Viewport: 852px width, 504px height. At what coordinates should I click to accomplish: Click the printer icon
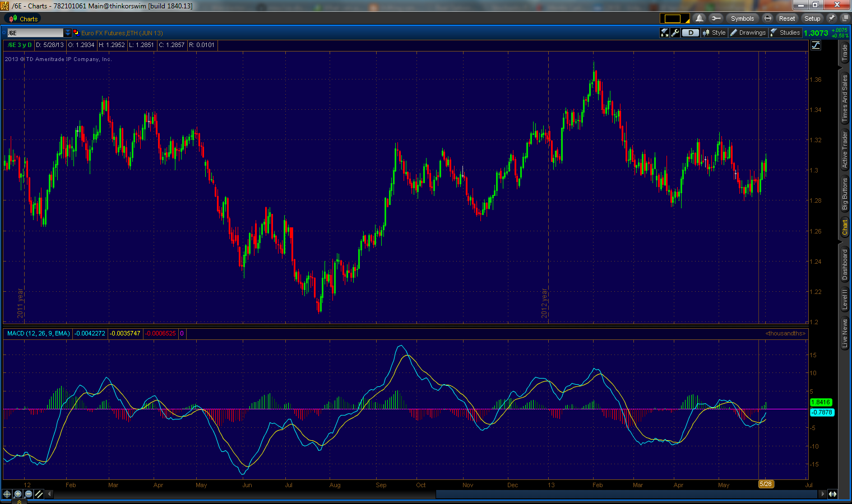tap(768, 18)
